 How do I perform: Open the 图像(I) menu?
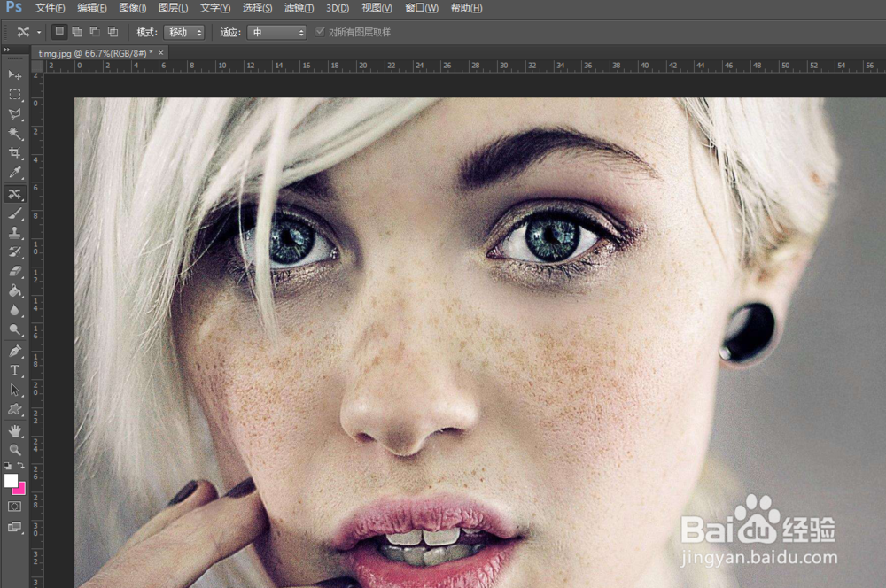[133, 8]
